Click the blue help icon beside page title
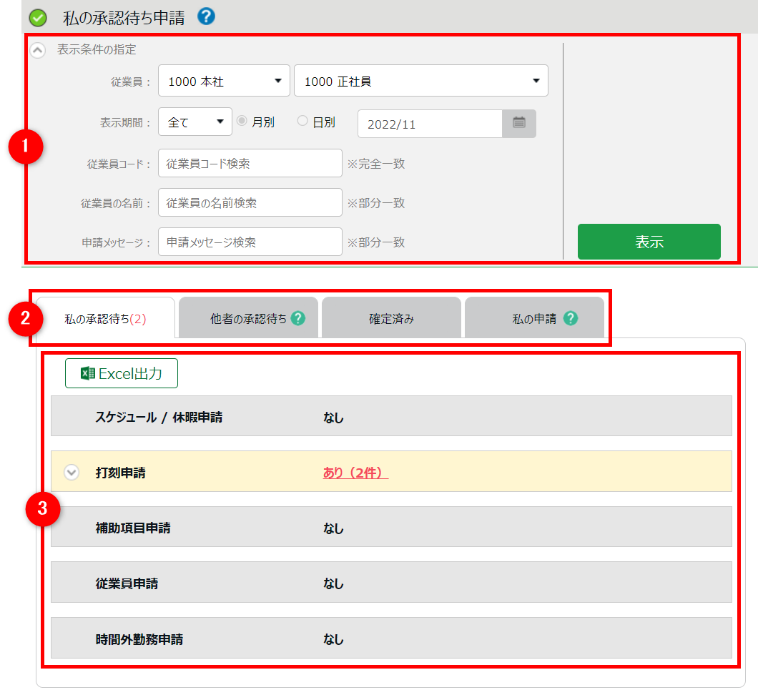Viewport: 758px width, 700px height. coord(206,16)
